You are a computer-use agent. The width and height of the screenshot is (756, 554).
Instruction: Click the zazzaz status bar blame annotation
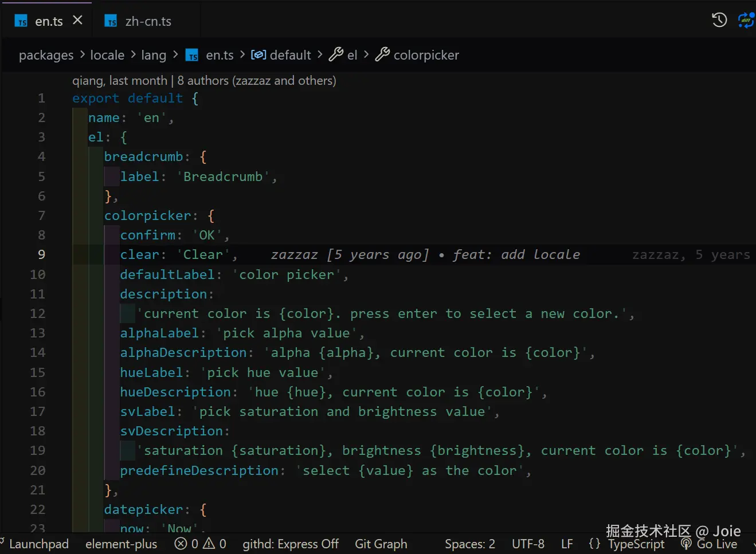tap(691, 255)
